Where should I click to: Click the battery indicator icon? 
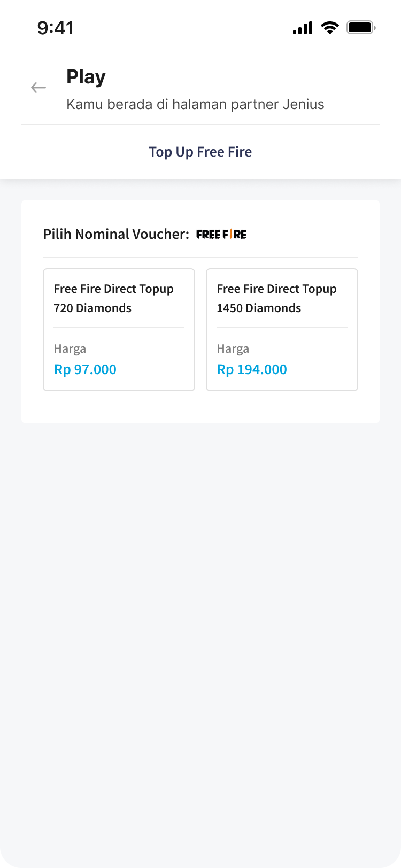point(361,27)
